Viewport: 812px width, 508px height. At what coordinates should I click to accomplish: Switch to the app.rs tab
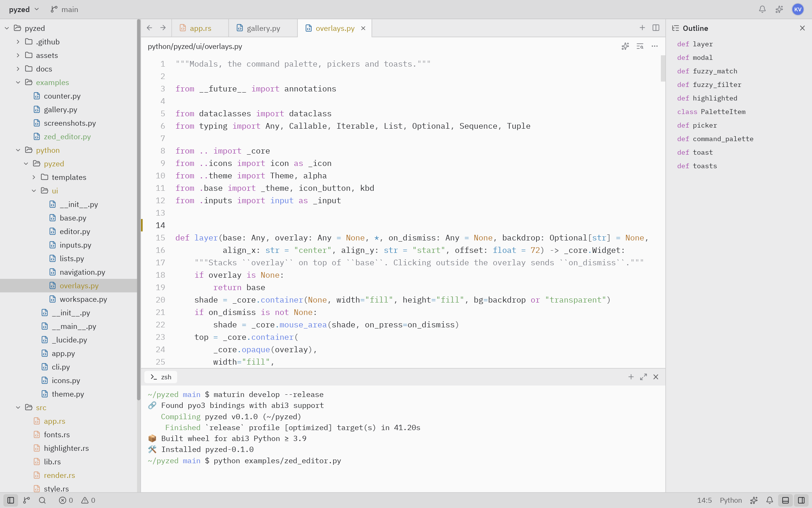point(200,28)
